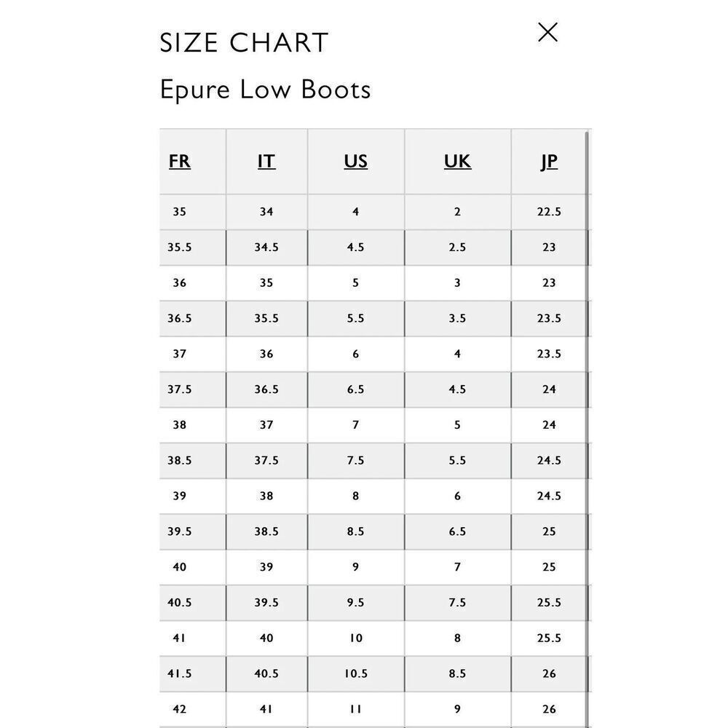Click the IT column header
This screenshot has width=728, height=728.
(266, 161)
